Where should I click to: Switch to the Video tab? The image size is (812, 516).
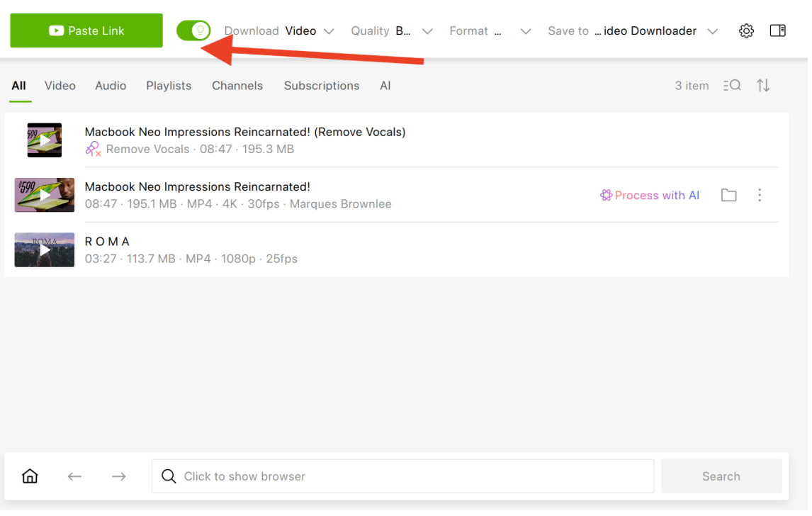pyautogui.click(x=60, y=86)
